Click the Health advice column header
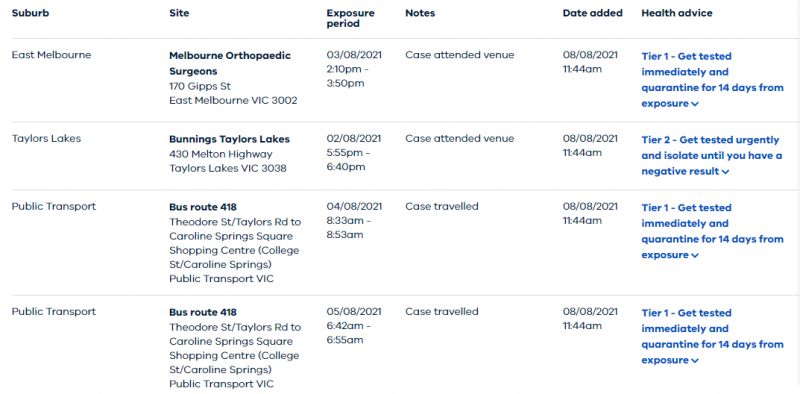Viewport: 800px width, 394px height. [x=677, y=13]
